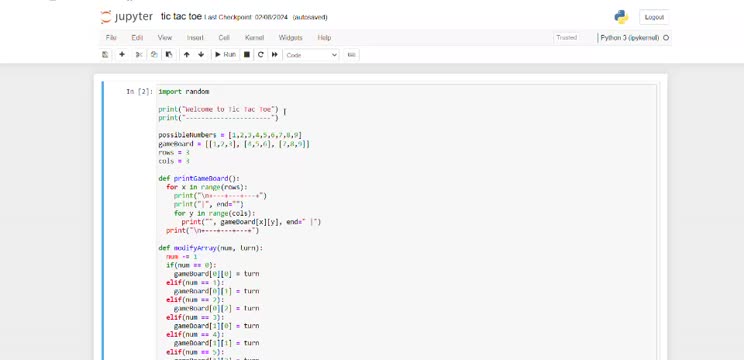Restart the kernel
This screenshot has height=360, width=744.
[x=260, y=55]
